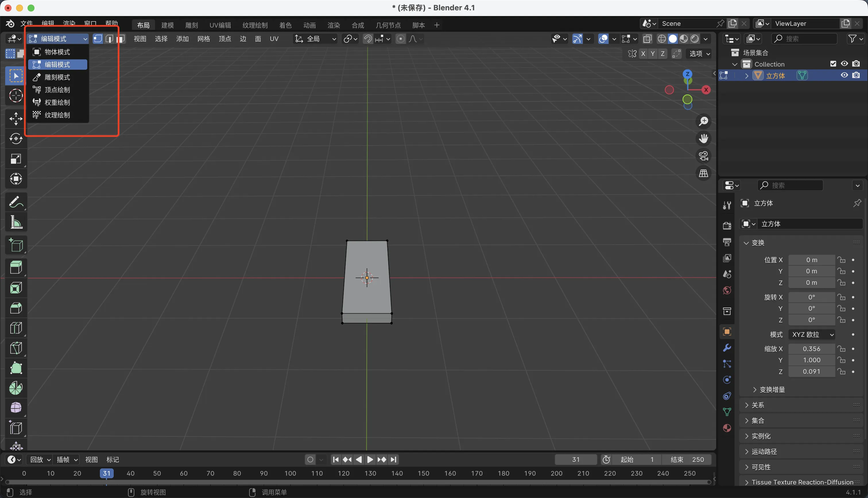Hide 立方体 object with eye icon
The width and height of the screenshot is (868, 498).
(844, 75)
